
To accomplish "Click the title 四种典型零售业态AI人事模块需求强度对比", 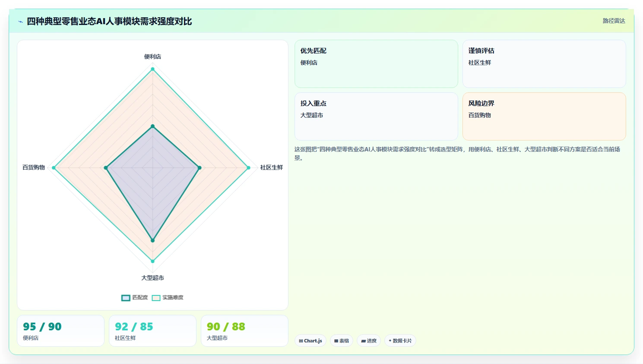I will point(109,21).
